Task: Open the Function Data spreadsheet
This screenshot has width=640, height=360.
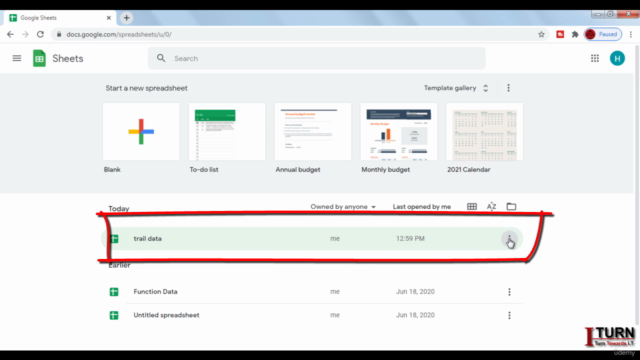Action: (312, 292)
